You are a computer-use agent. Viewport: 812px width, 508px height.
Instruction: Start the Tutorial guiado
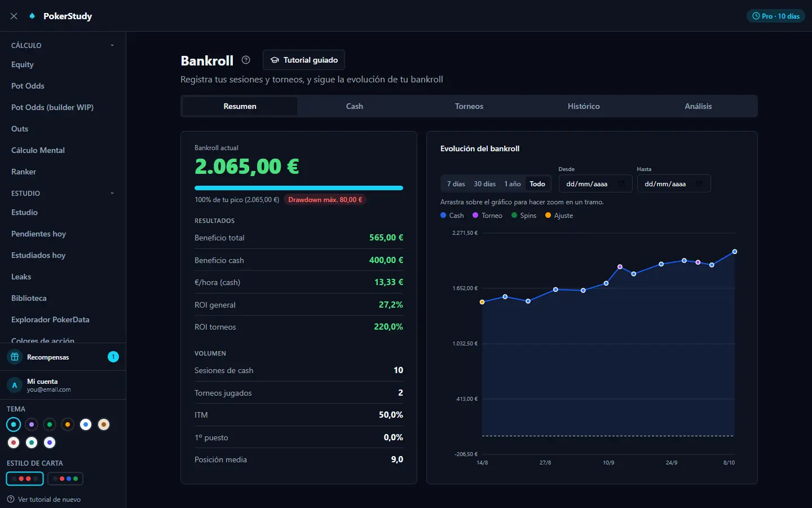pyautogui.click(x=304, y=60)
